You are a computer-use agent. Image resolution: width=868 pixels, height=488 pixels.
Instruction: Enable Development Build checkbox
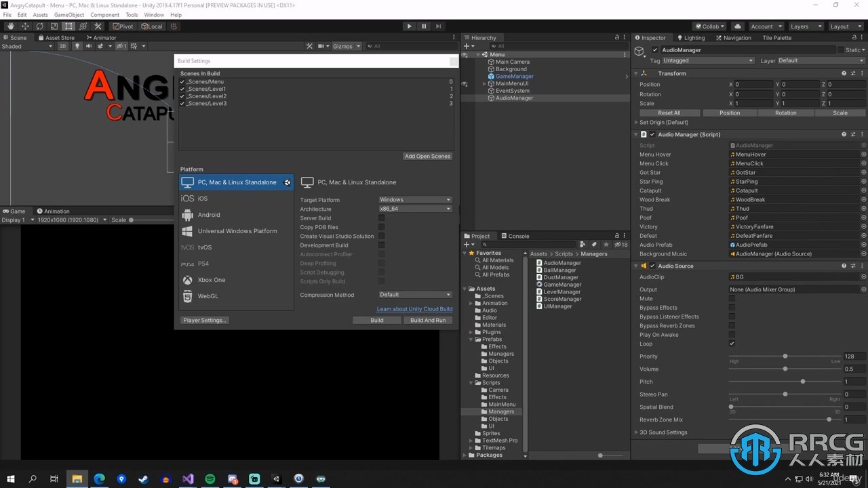[x=381, y=245]
